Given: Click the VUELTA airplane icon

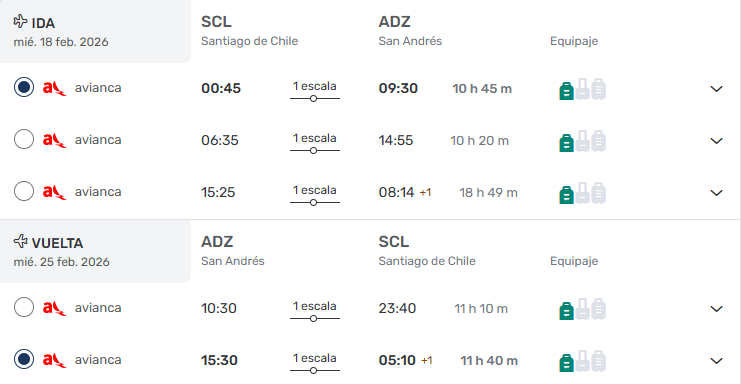Looking at the screenshot, I should (x=20, y=241).
